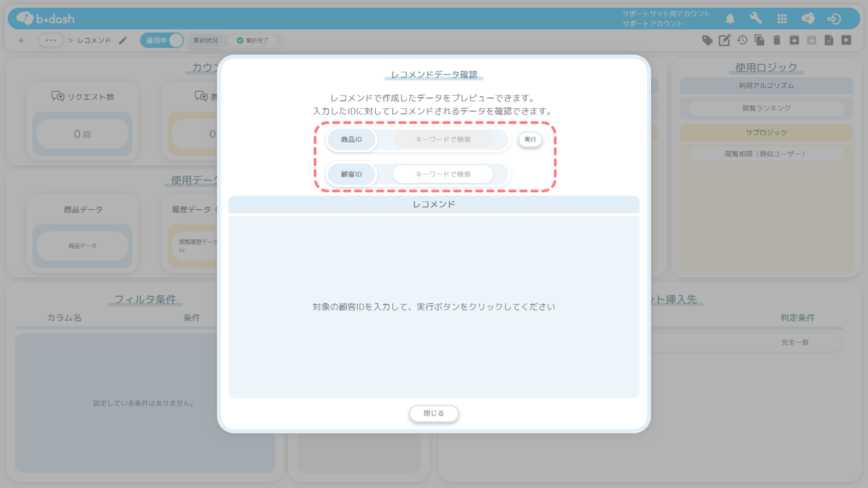Click the 閲覧ランキング algorithm entry
Screen dimensions: 868x488
766,108
